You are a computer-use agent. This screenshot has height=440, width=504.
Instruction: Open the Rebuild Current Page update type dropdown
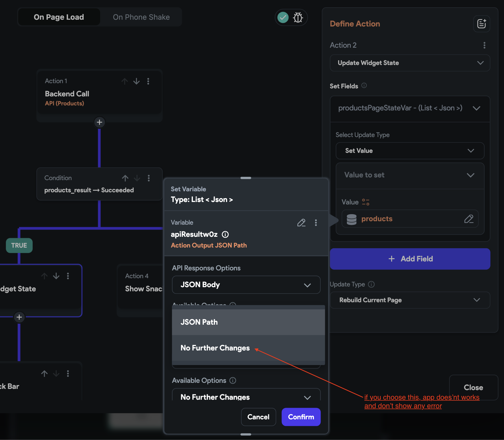tap(410, 300)
